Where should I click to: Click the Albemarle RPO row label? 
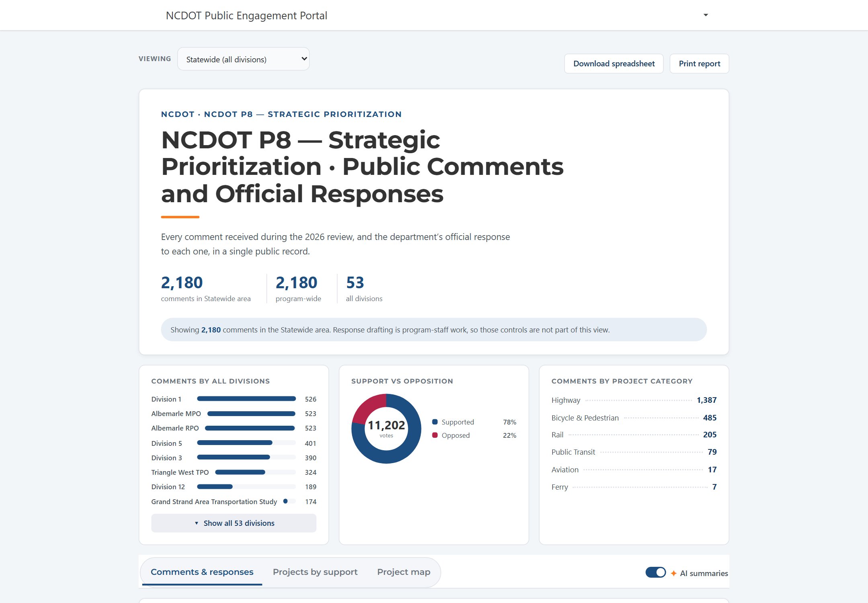click(x=175, y=428)
